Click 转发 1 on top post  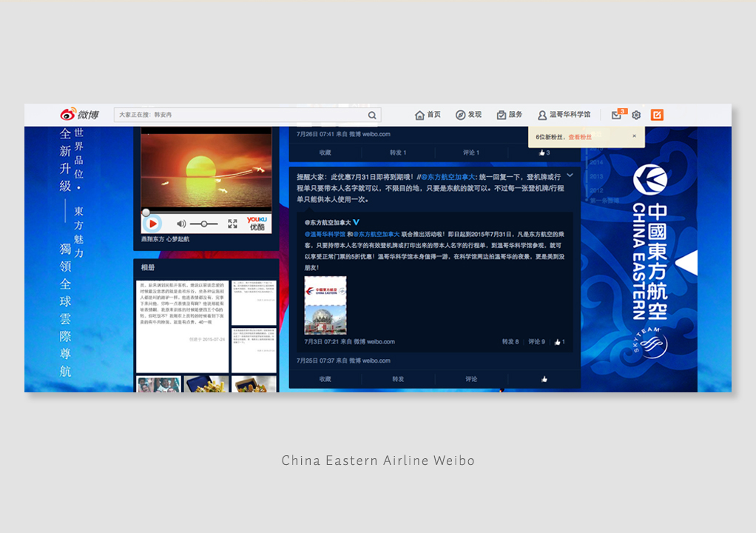(x=398, y=152)
